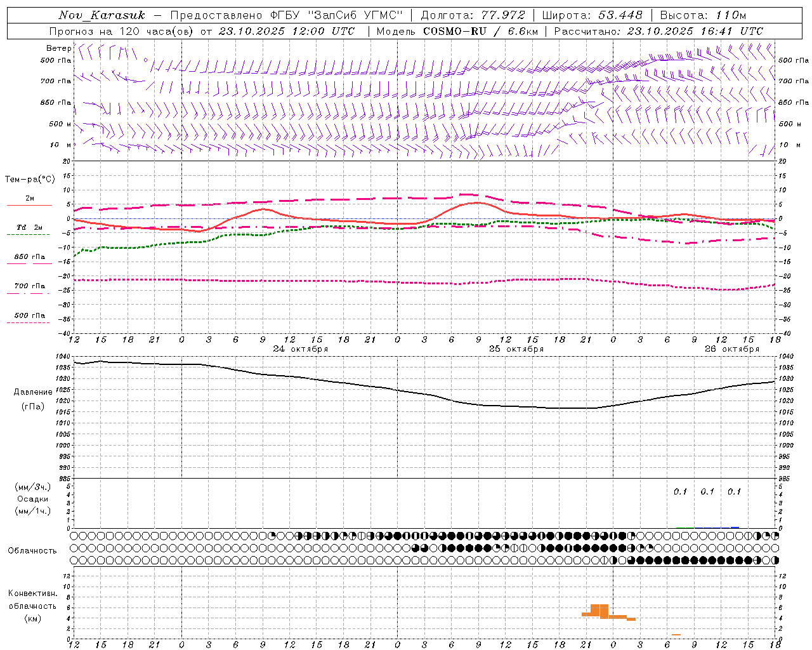This screenshot has width=812, height=650.
Task: Click the Td 2м dew point legend entry
Action: tap(30, 227)
